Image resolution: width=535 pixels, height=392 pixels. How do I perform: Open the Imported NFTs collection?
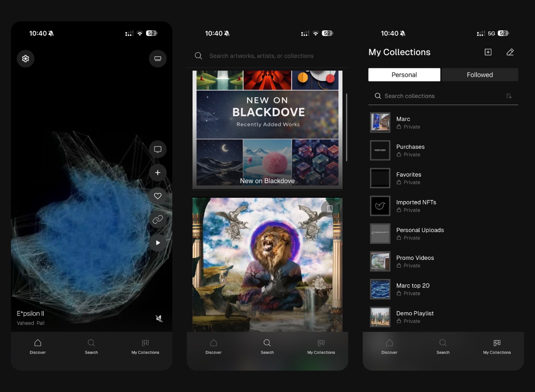point(443,206)
